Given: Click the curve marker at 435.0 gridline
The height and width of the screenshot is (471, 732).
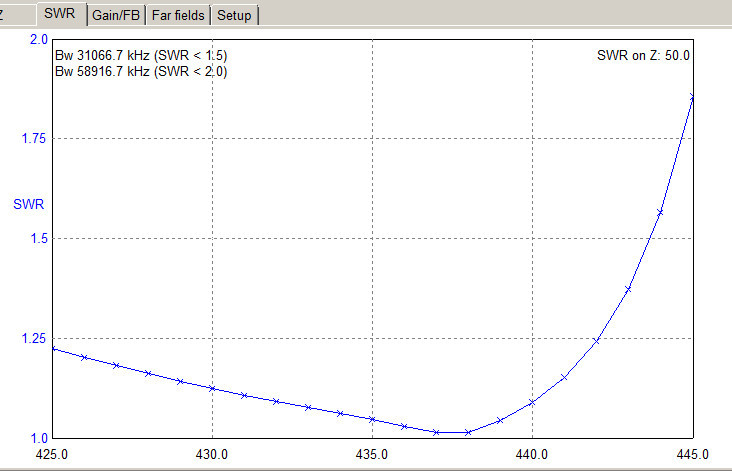Looking at the screenshot, I should [x=372, y=419].
